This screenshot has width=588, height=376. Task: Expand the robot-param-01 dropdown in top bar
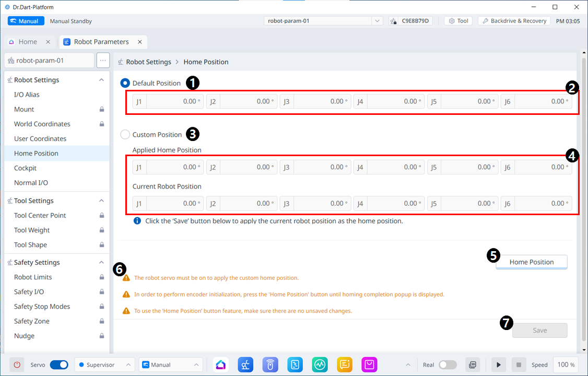click(x=377, y=21)
